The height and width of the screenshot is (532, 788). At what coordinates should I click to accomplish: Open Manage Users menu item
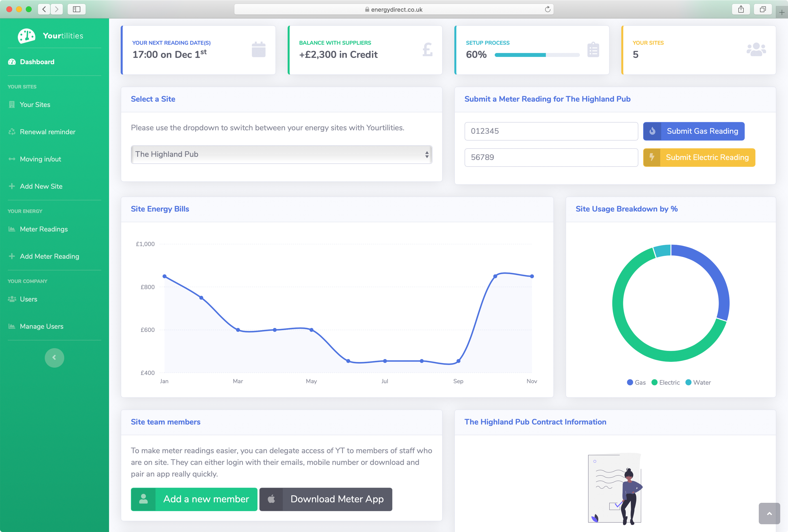click(42, 326)
